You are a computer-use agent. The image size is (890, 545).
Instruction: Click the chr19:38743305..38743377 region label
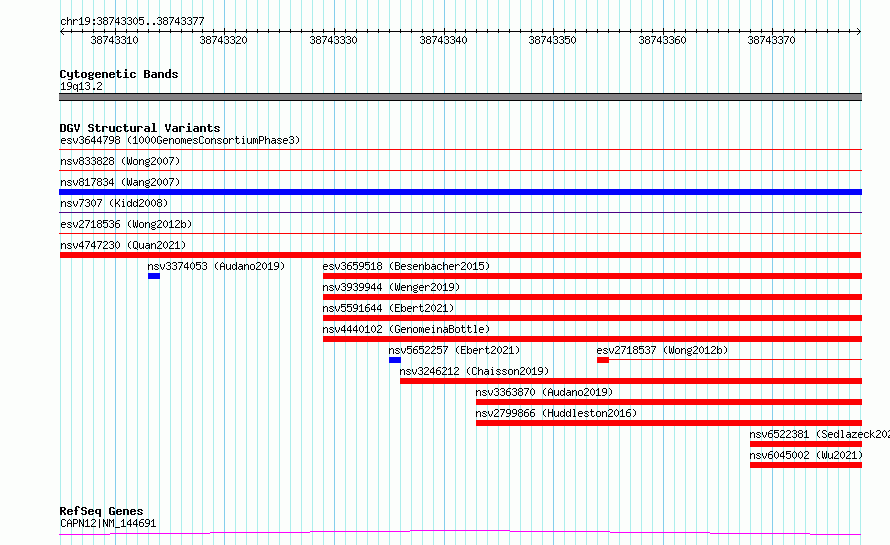coord(132,22)
